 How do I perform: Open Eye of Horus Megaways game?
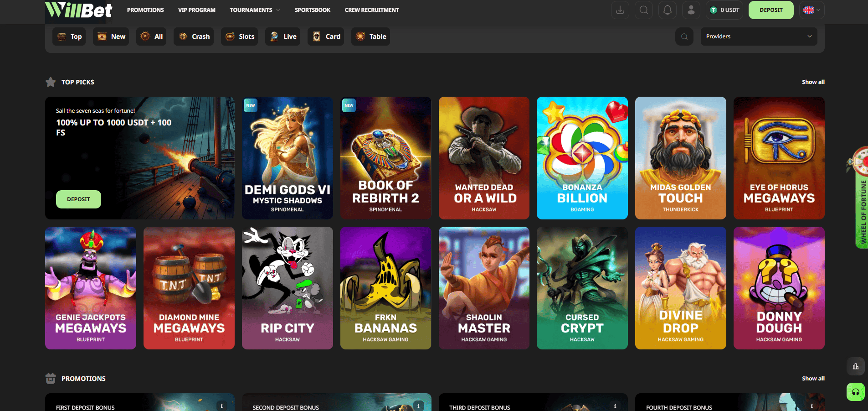(779, 158)
